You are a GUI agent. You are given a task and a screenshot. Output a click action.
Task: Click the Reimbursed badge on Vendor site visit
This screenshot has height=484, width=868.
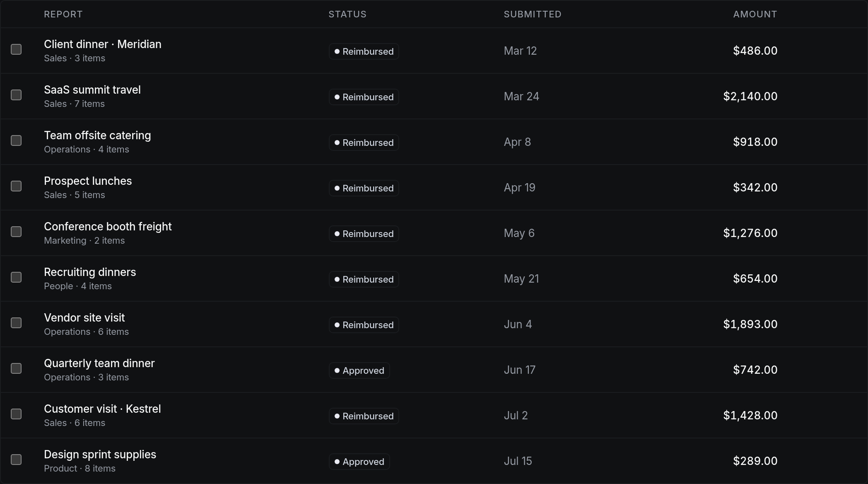(364, 325)
